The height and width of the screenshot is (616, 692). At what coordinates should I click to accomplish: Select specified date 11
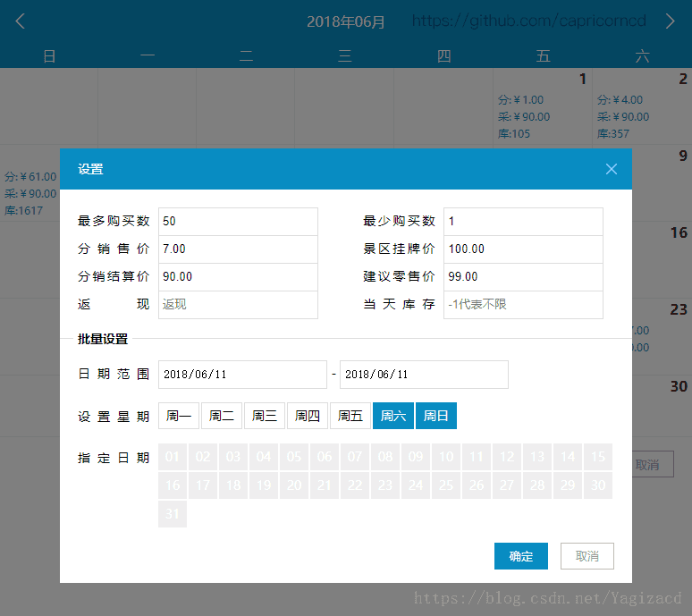[x=477, y=457]
